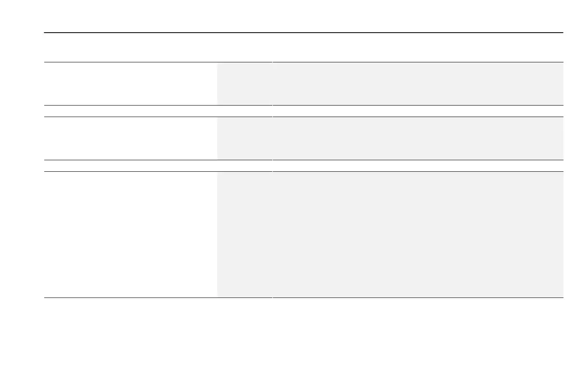
Task: Click the second thin separator row's left cell
Action: (x=158, y=166)
